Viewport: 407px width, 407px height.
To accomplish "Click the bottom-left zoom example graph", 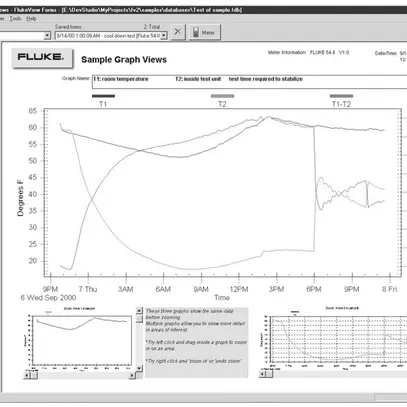I will pos(82,340).
